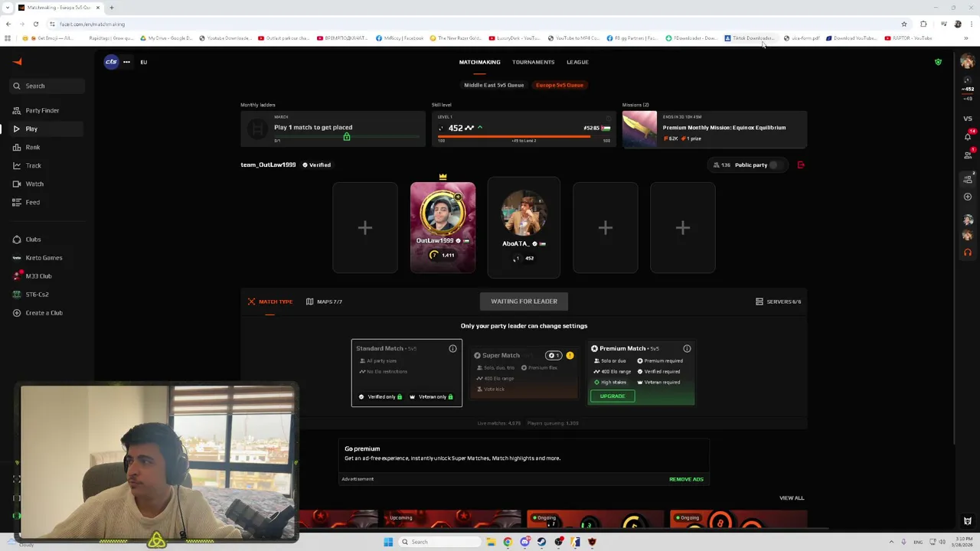Viewport: 980px width, 551px height.
Task: Select the Europe 5v5 Queue
Action: (x=560, y=85)
